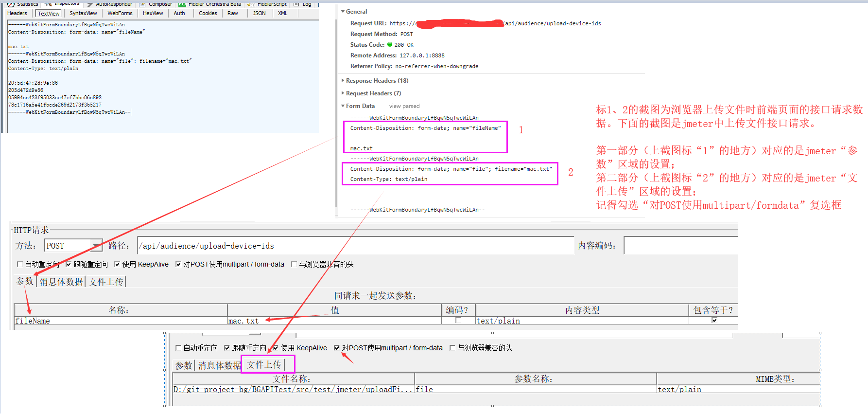Click the 文件名称 column header
The height and width of the screenshot is (414, 868).
point(294,378)
